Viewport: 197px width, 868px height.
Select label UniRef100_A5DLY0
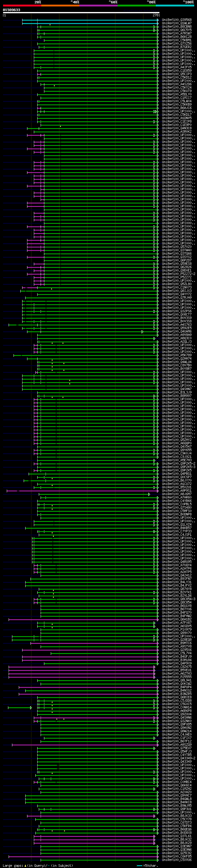(x=177, y=94)
